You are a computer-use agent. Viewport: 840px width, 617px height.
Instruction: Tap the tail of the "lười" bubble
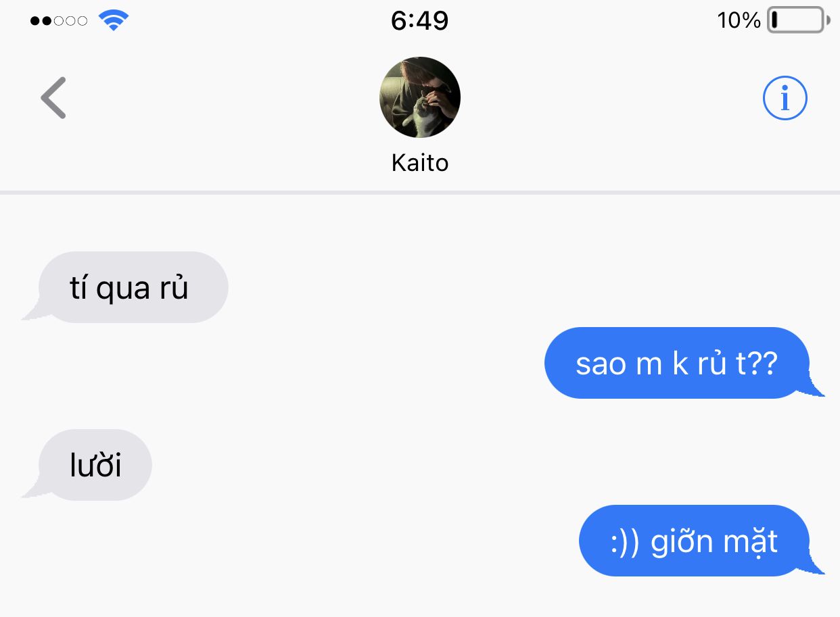pyautogui.click(x=34, y=489)
